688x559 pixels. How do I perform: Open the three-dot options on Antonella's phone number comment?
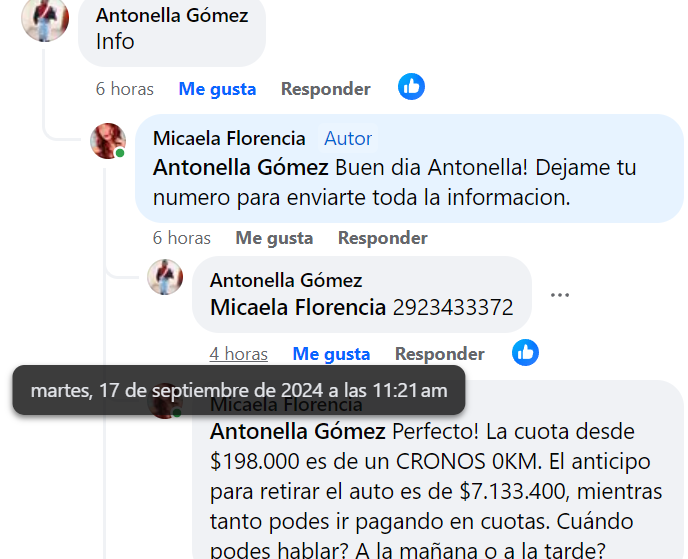(x=560, y=295)
